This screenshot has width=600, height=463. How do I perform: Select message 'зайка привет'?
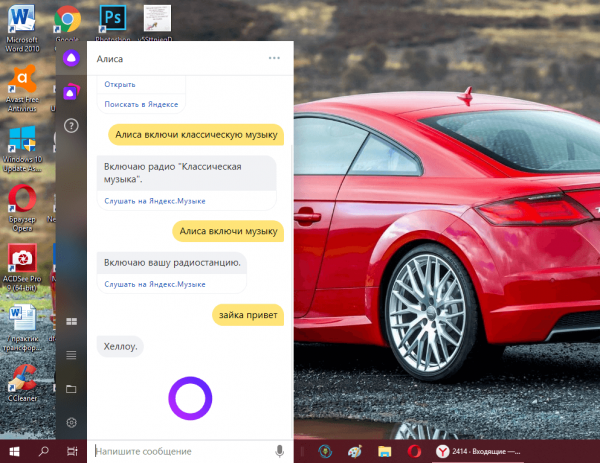pos(248,315)
